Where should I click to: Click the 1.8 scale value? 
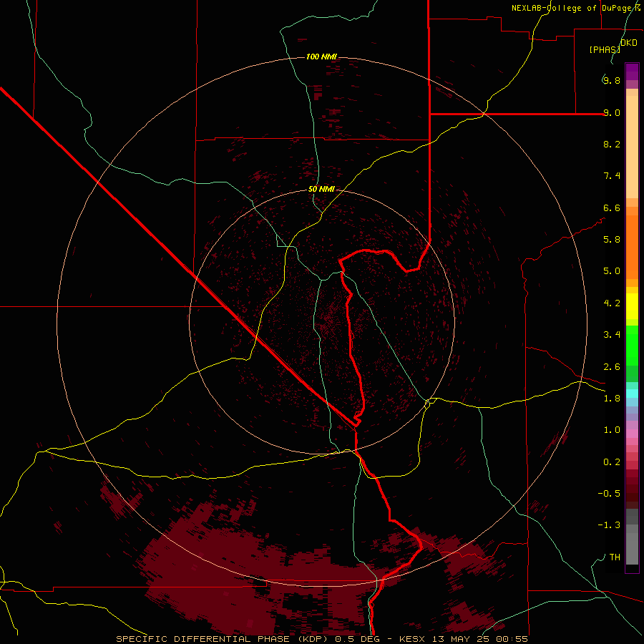click(x=612, y=399)
